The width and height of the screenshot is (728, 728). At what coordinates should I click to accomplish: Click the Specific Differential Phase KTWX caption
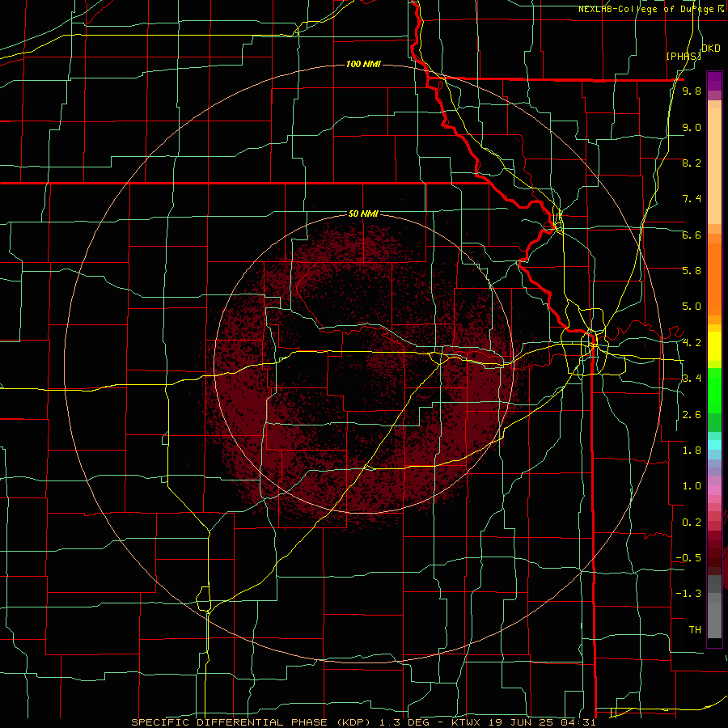pos(363,722)
